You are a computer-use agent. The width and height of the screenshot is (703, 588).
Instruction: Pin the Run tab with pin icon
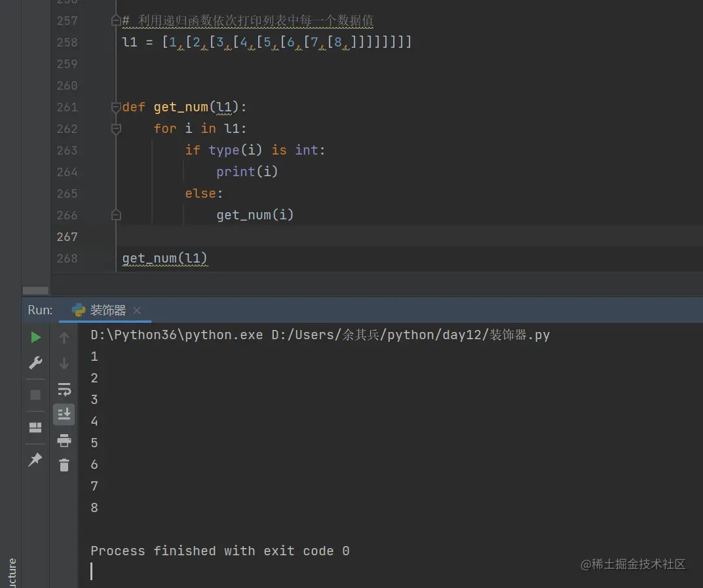pos(35,460)
